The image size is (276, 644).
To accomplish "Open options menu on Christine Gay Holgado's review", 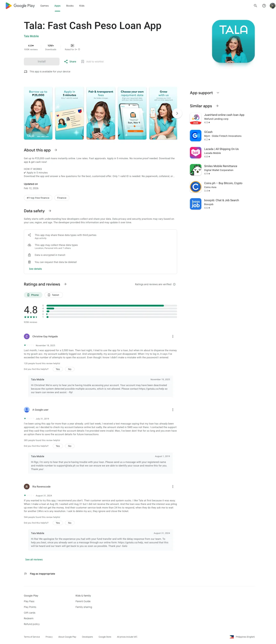I will click(173, 337).
